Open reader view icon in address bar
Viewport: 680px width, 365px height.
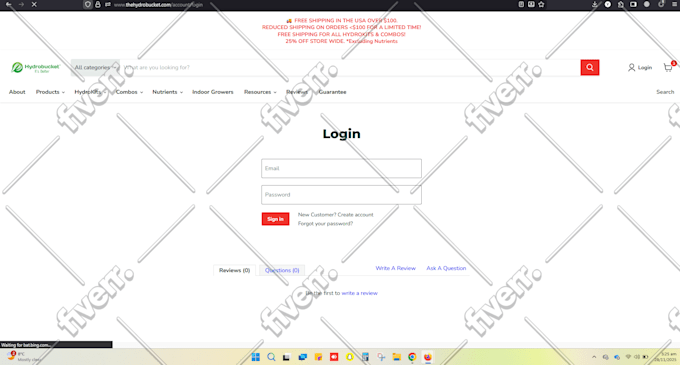coord(521,4)
